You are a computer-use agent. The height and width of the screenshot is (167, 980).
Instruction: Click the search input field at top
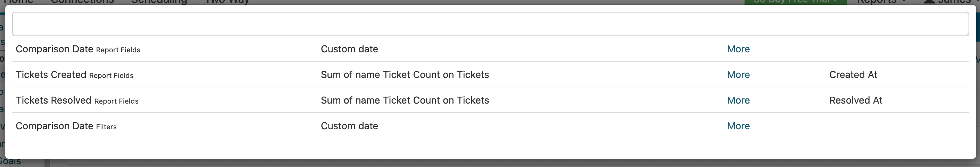[x=490, y=24]
